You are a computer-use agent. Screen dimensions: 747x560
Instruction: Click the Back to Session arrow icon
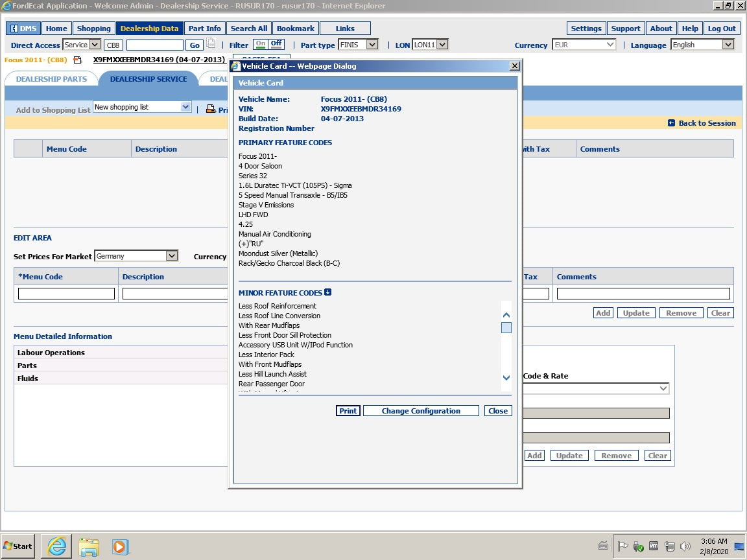coord(671,123)
